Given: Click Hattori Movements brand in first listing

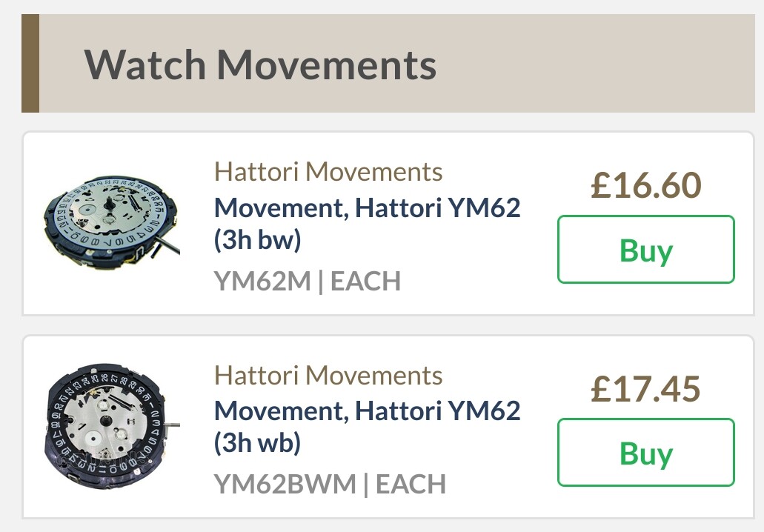Looking at the screenshot, I should tap(328, 171).
